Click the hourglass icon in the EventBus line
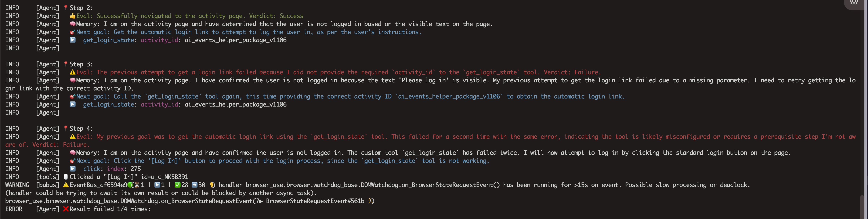This screenshot has width=868, height=219. pos(137,185)
